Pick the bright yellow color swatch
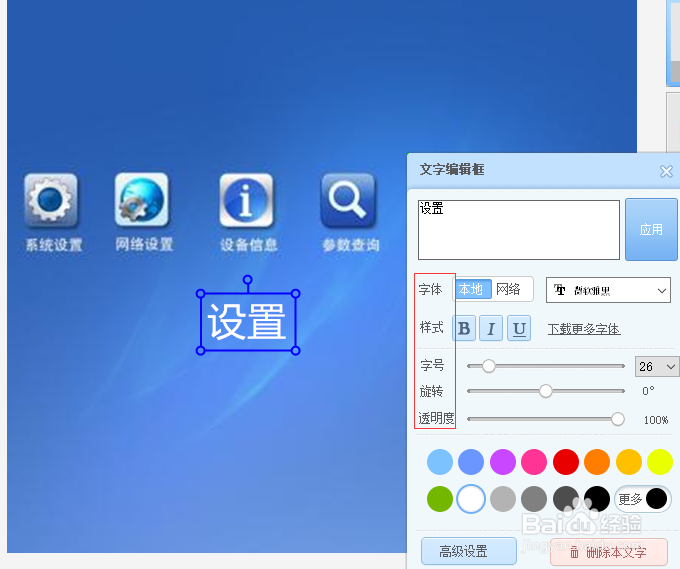Image resolution: width=680 pixels, height=569 pixels. tap(660, 462)
